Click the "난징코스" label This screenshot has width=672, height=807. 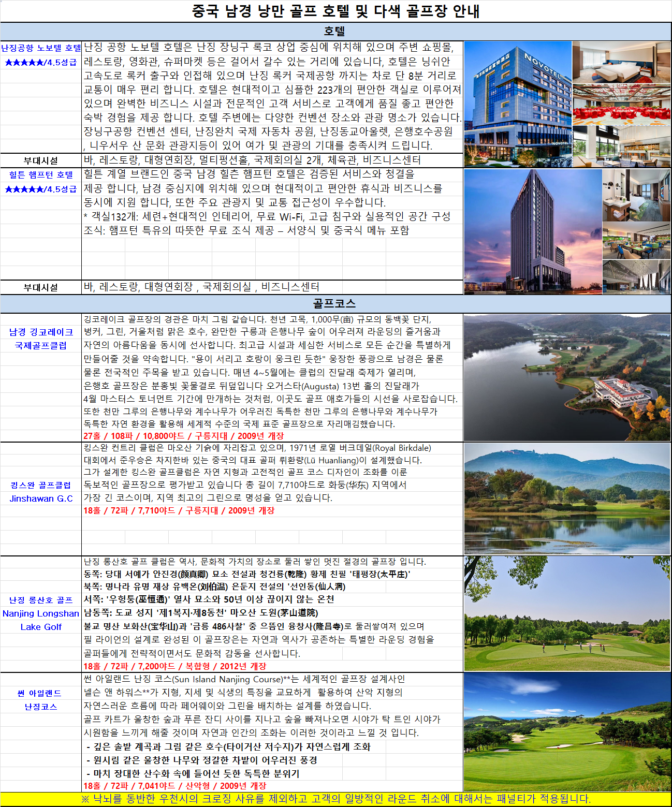pyautogui.click(x=41, y=707)
